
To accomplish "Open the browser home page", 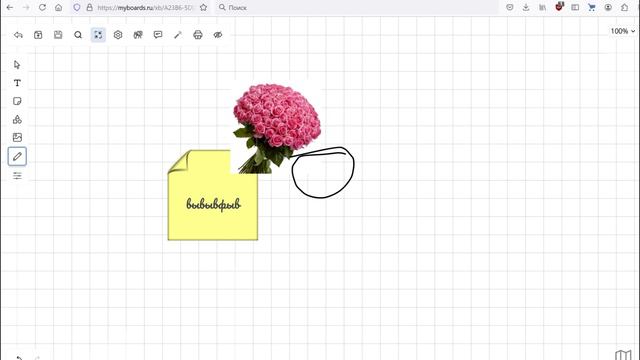I will pos(58,7).
